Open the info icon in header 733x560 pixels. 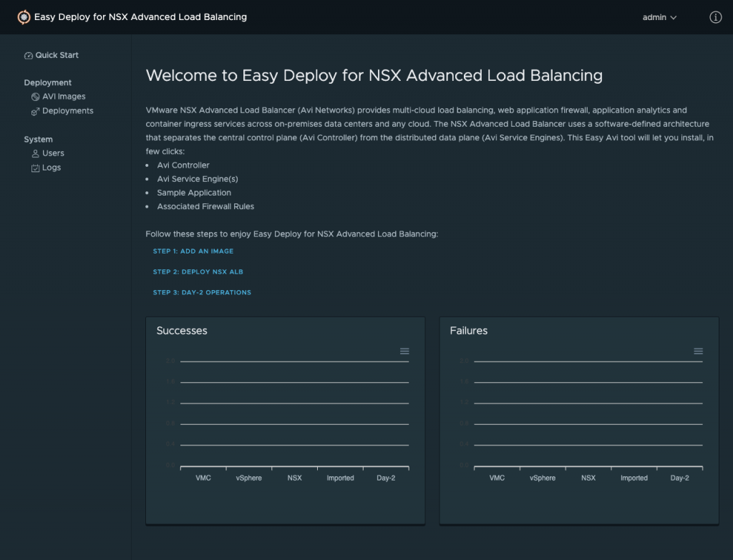[715, 17]
